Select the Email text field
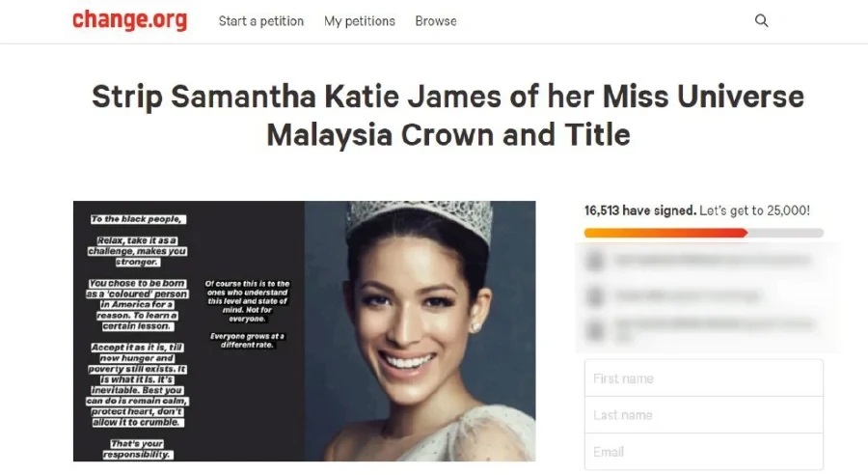The image size is (868, 475). (704, 451)
